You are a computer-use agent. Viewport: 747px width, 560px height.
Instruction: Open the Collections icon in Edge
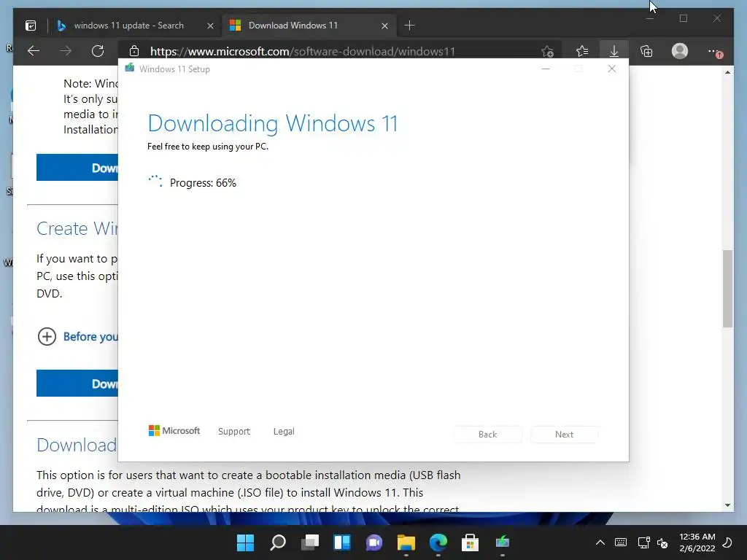(x=646, y=51)
